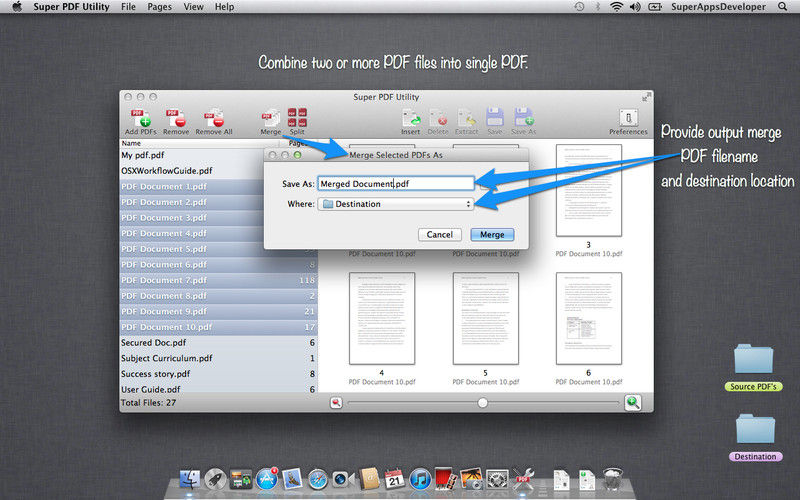The width and height of the screenshot is (800, 500).
Task: Click the Save As filename field
Action: tap(396, 184)
